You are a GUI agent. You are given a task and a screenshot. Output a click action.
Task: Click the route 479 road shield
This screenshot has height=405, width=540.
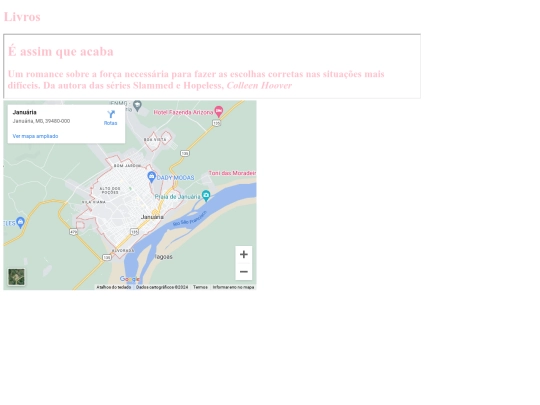73,232
